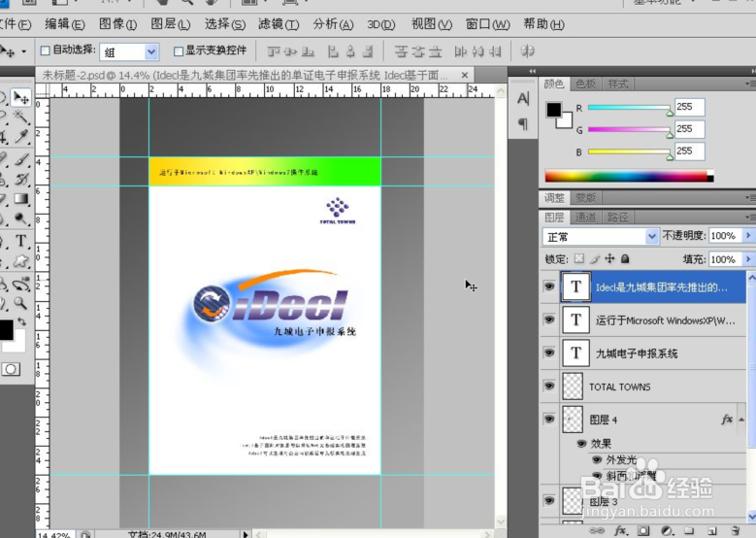Select the Burn tool
This screenshot has width=756, height=538.
tap(20, 219)
